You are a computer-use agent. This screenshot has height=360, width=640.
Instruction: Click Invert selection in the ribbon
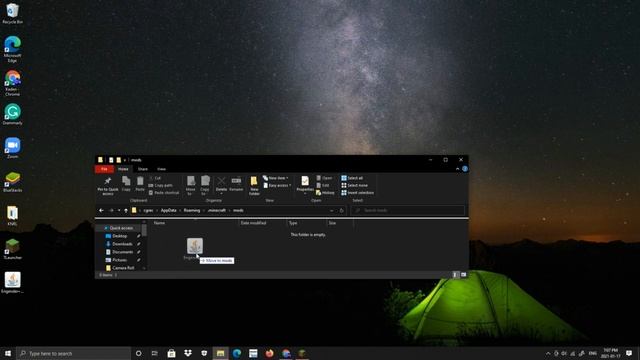pos(358,193)
